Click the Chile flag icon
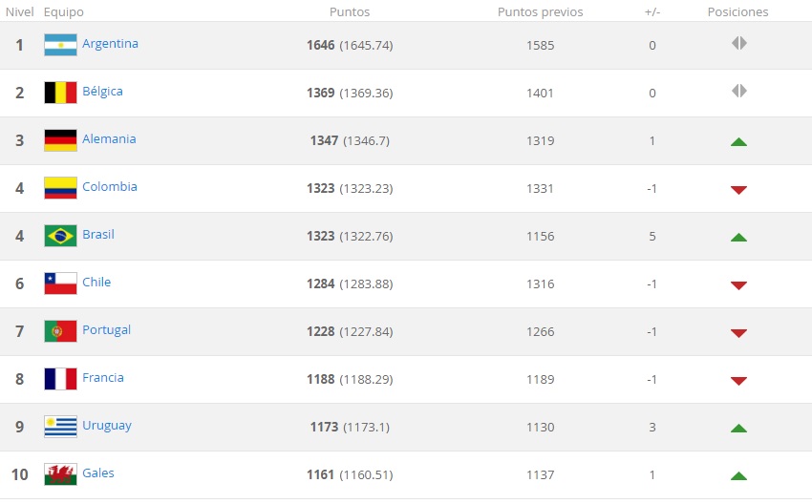This screenshot has width=812, height=504. point(60,283)
